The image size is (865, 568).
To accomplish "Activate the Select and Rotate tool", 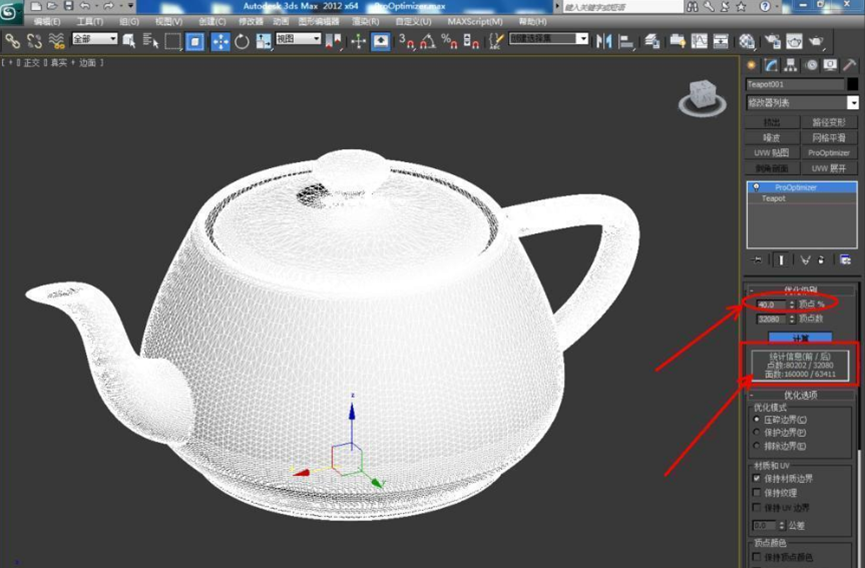I will pyautogui.click(x=242, y=41).
